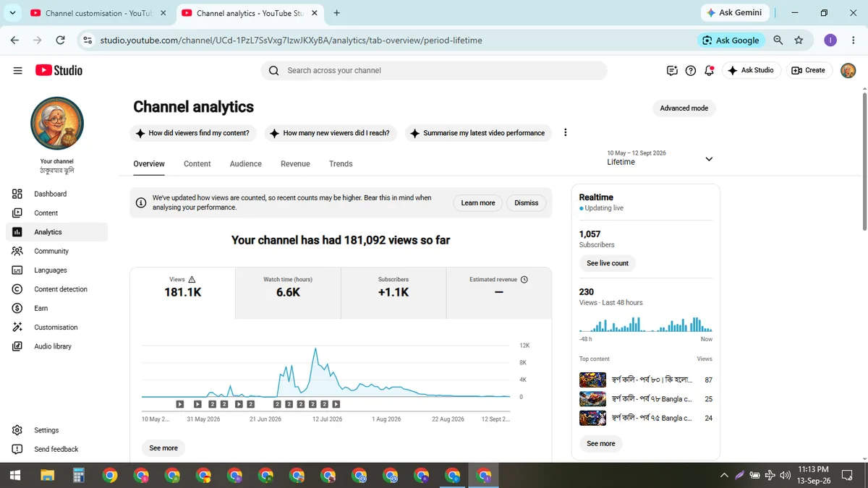The height and width of the screenshot is (488, 868).
Task: Open the notifications bell
Action: 710,70
